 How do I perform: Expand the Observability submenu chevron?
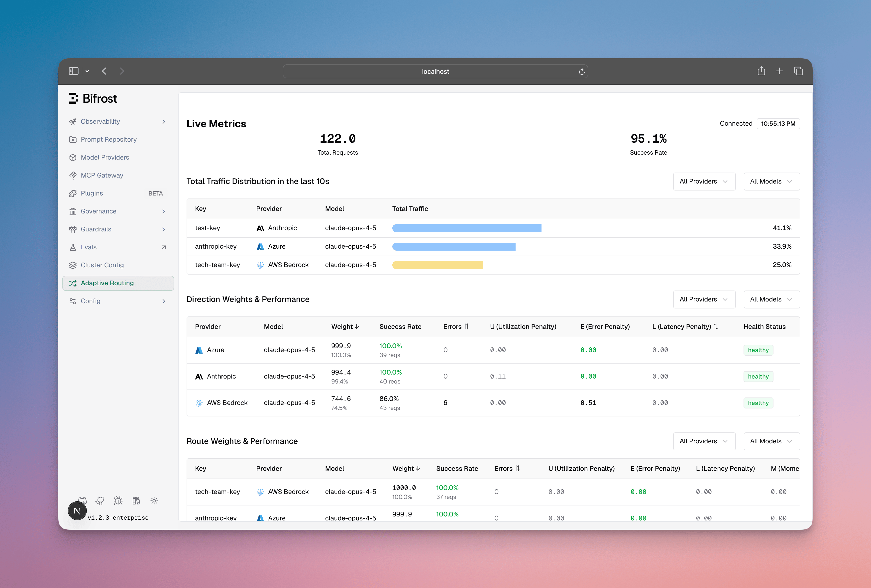164,122
